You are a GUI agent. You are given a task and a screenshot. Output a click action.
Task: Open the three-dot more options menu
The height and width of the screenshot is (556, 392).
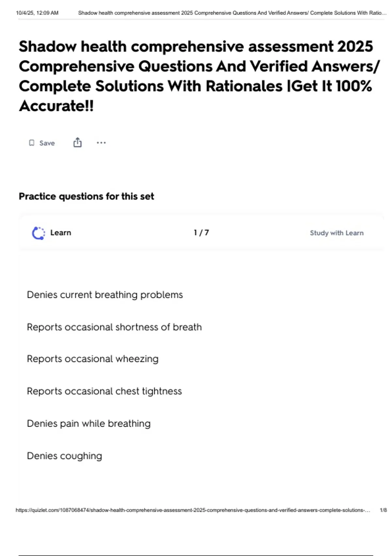point(101,143)
